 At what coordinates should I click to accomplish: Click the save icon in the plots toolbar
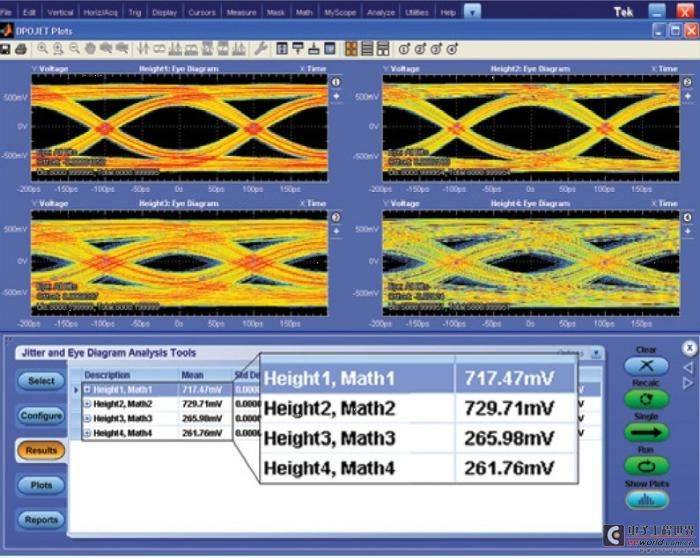[x=5, y=49]
